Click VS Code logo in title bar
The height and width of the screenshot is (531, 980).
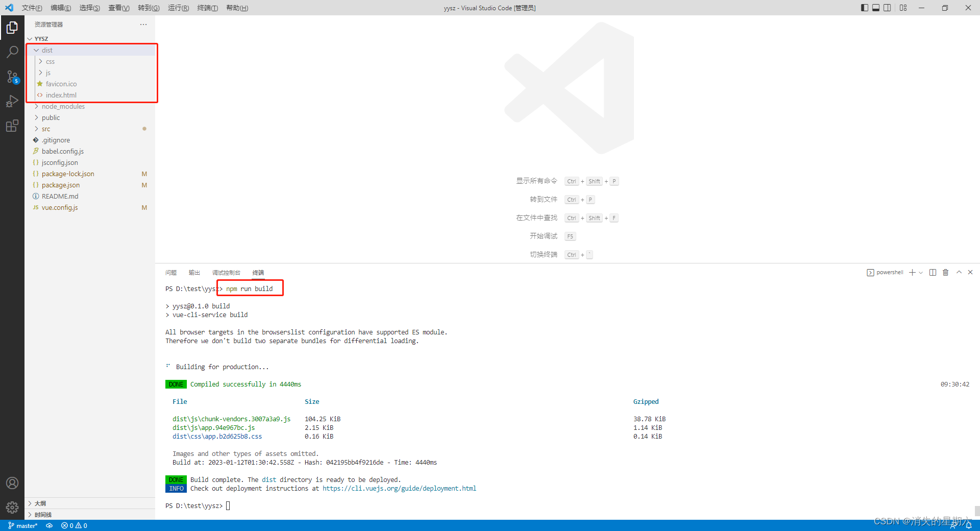pos(9,8)
